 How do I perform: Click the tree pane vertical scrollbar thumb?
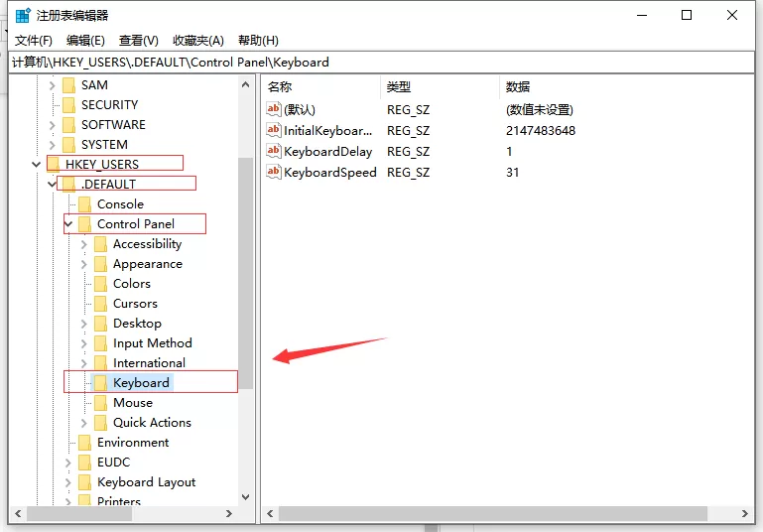coord(246,273)
